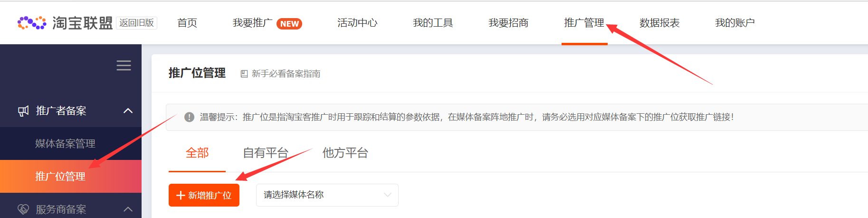Open the 推广管理 top menu
This screenshot has height=218, width=868.
[584, 23]
